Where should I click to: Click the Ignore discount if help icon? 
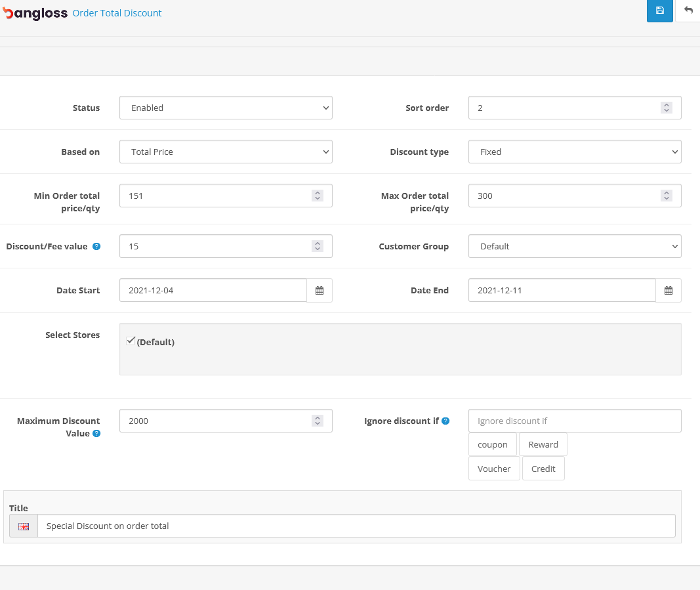pyautogui.click(x=446, y=421)
